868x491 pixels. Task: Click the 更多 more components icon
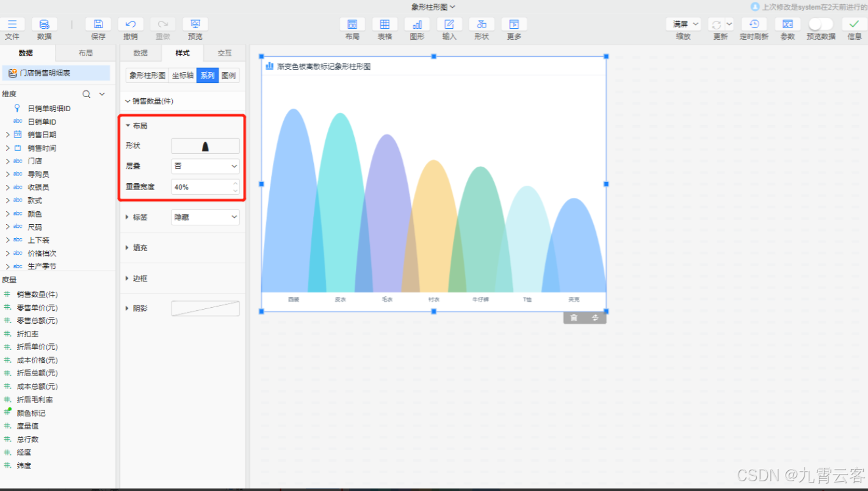(514, 24)
